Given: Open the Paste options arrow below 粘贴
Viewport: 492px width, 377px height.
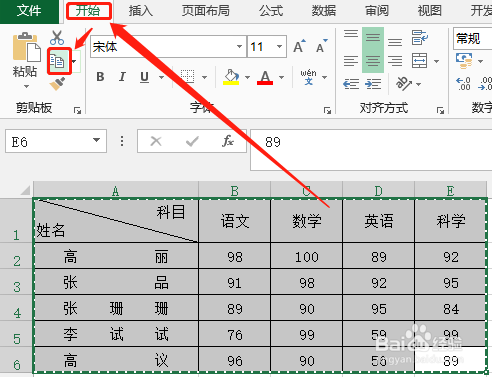Looking at the screenshot, I should (x=26, y=86).
